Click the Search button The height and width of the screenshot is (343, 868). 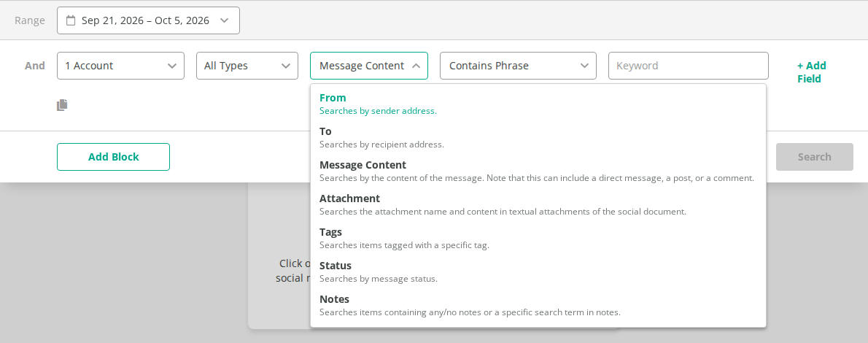tap(814, 157)
